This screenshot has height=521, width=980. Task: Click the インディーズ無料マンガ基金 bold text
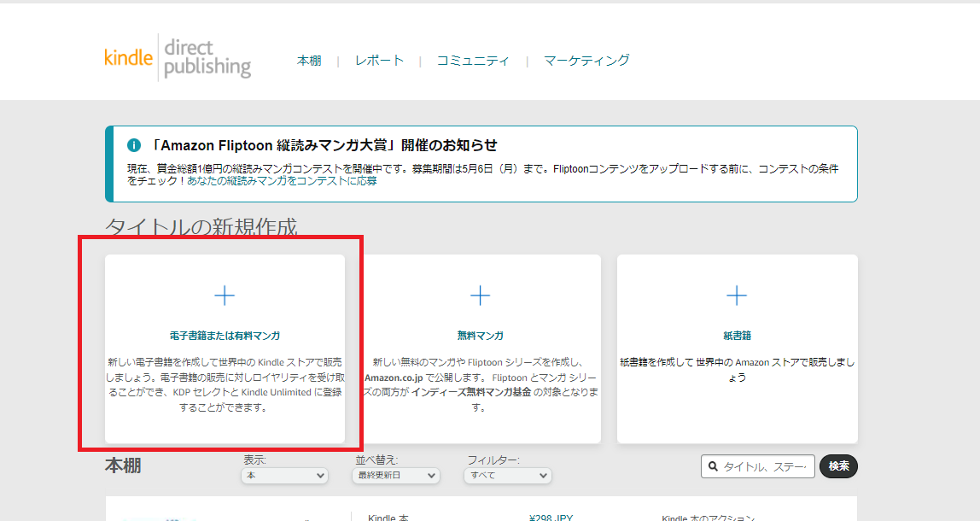[471, 392]
